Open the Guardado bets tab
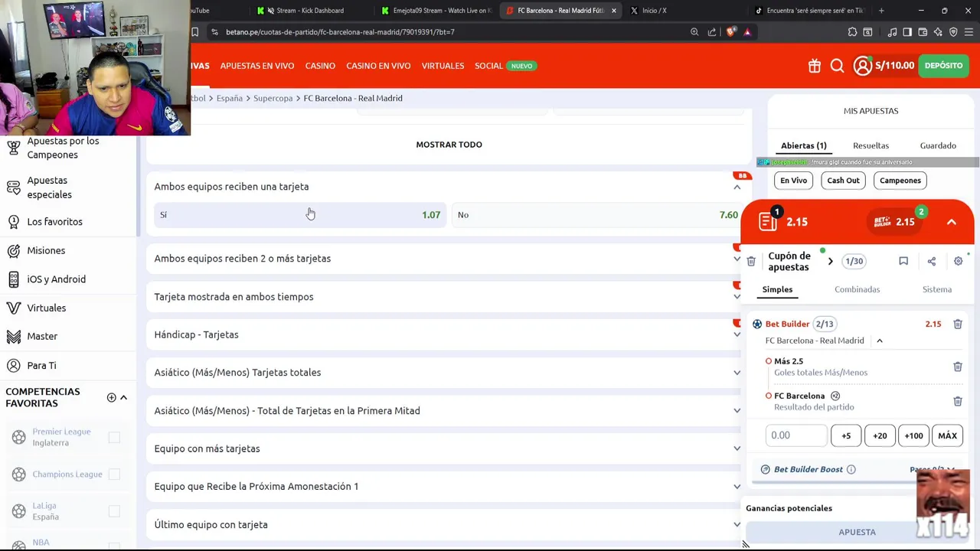This screenshot has height=551, width=980. point(938,145)
